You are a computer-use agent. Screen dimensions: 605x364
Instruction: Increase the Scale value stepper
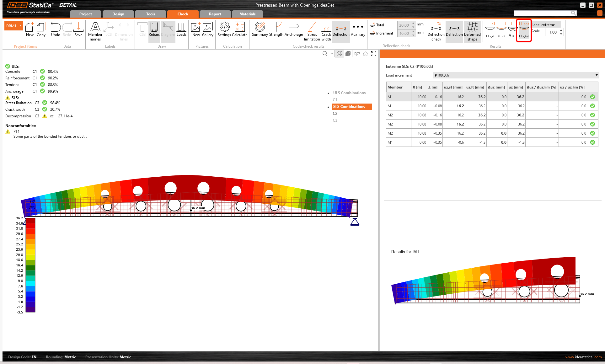(561, 30)
